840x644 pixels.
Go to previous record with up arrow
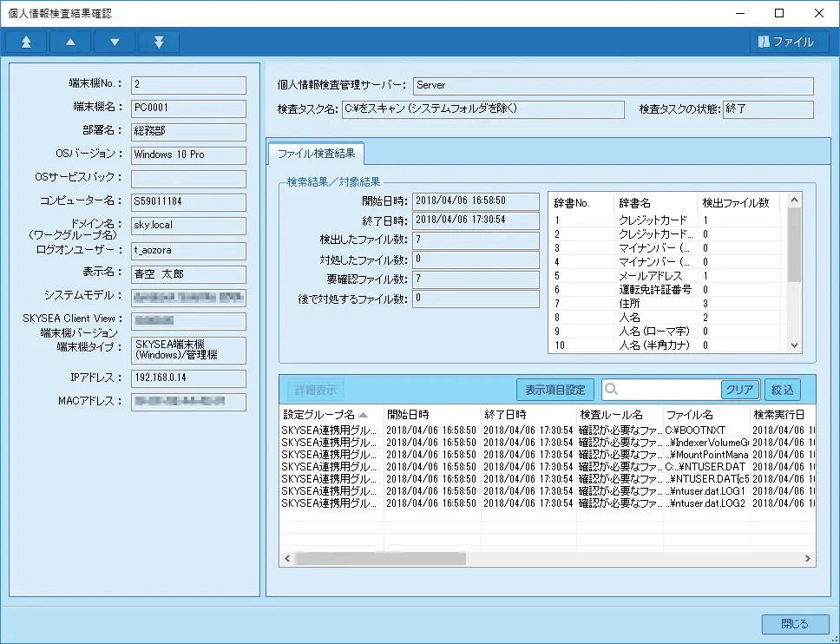click(x=70, y=42)
